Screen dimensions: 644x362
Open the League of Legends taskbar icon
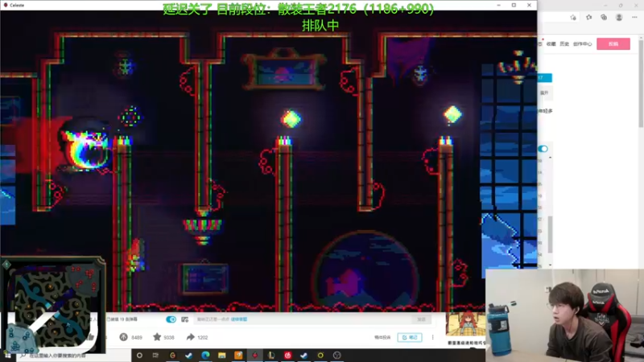pos(271,356)
